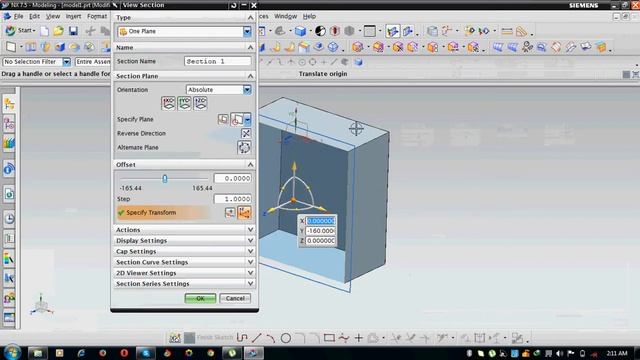Click the Step value field
This screenshot has width=640, height=360.
coord(232,199)
